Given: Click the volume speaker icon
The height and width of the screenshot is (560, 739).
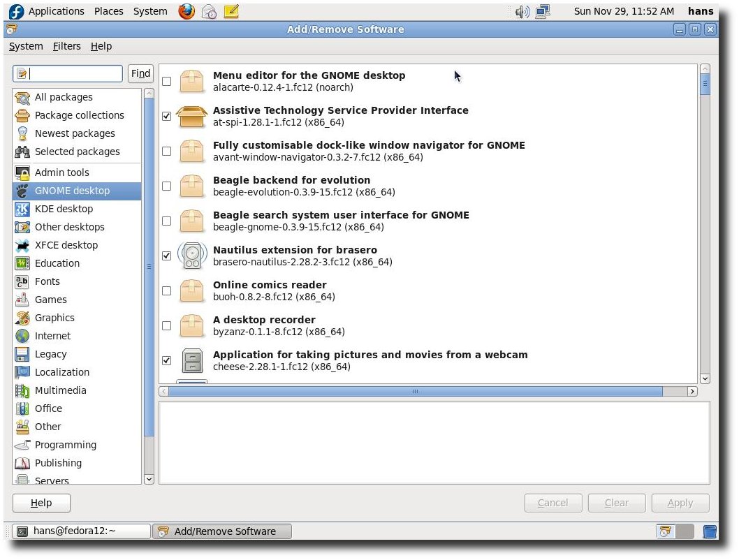Looking at the screenshot, I should coord(522,11).
